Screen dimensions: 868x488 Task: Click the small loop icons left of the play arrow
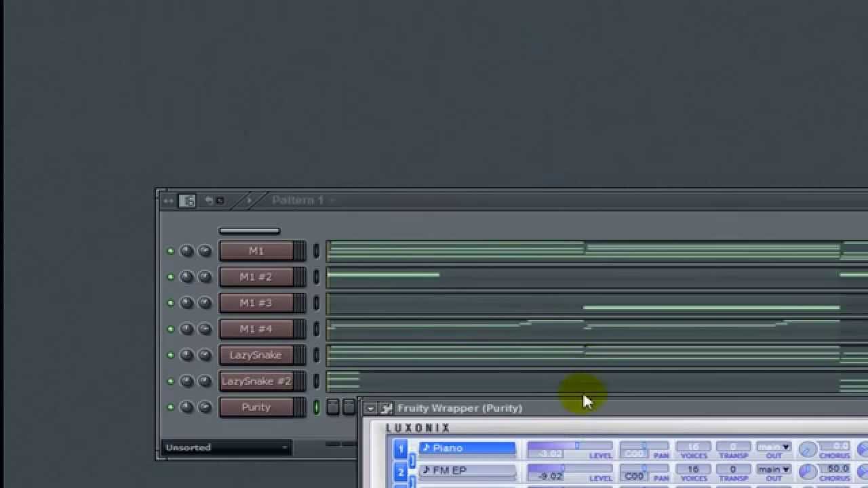tap(214, 201)
